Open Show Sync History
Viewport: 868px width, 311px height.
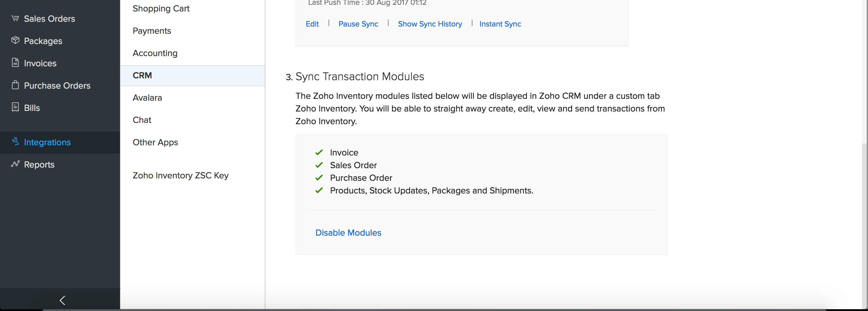(429, 24)
